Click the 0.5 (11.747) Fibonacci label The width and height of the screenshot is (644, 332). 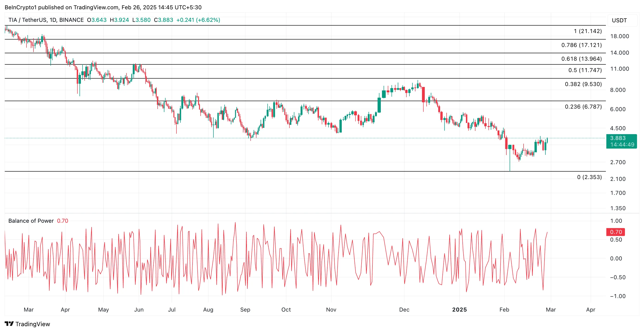[585, 70]
